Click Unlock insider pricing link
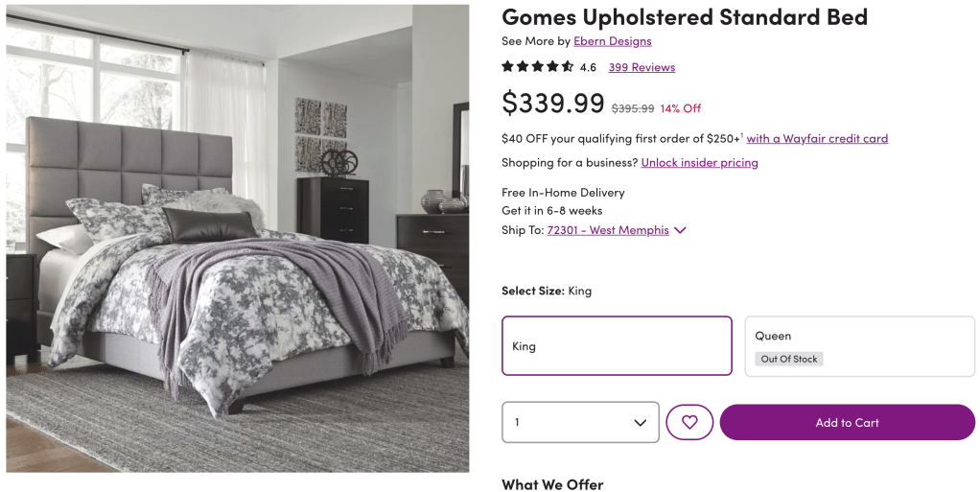This screenshot has height=492, width=980. [x=699, y=162]
